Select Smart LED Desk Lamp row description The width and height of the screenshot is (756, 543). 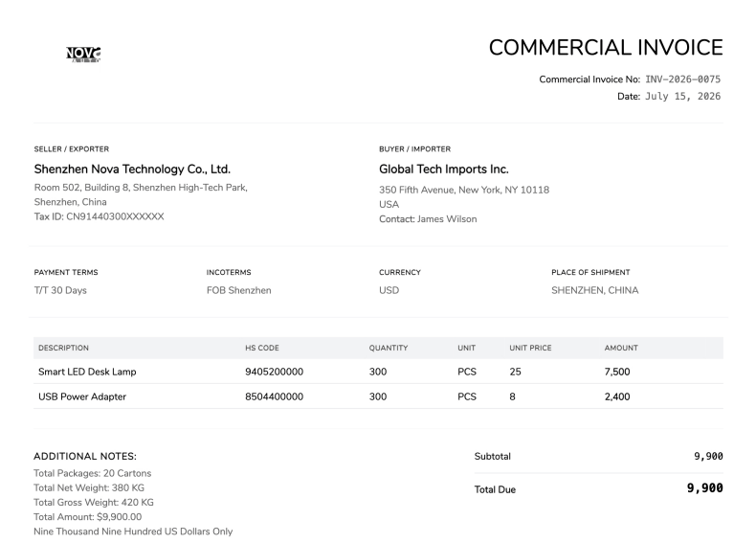87,372
